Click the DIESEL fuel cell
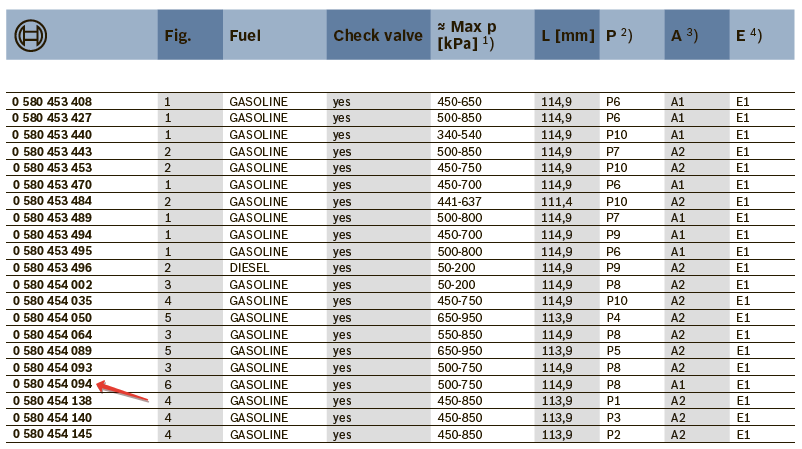This screenshot has height=449, width=802. (x=250, y=268)
